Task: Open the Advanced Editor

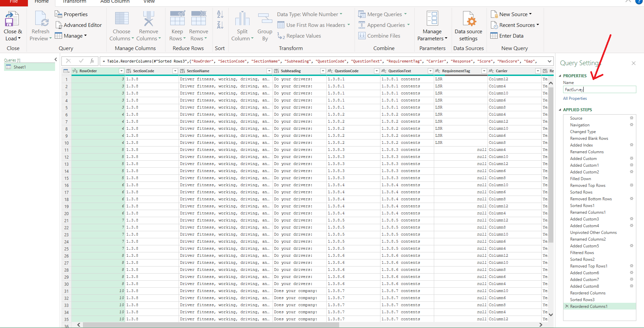Action: 79,25
